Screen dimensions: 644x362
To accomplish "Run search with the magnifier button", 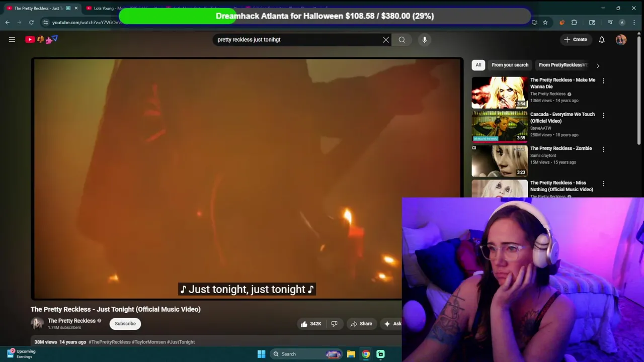I will [x=402, y=40].
